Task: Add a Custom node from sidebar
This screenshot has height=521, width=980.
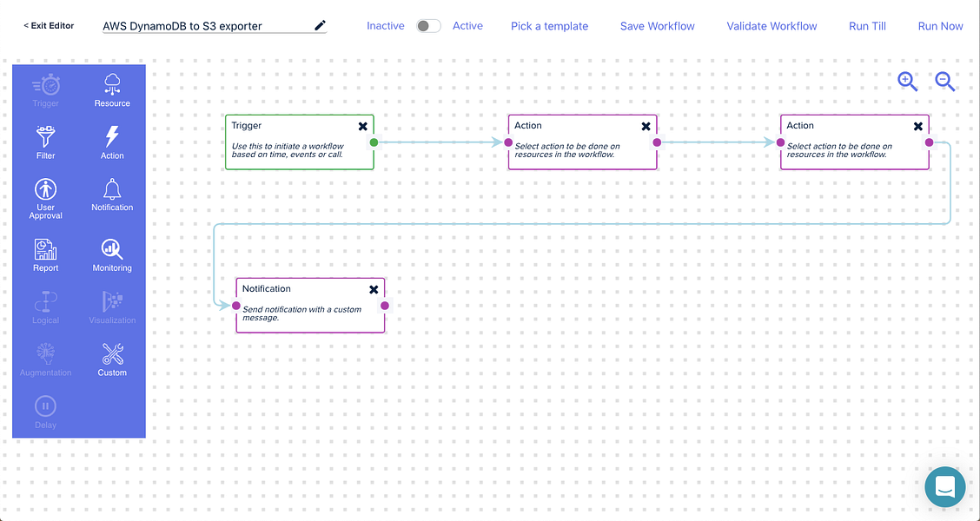Action: click(x=112, y=354)
